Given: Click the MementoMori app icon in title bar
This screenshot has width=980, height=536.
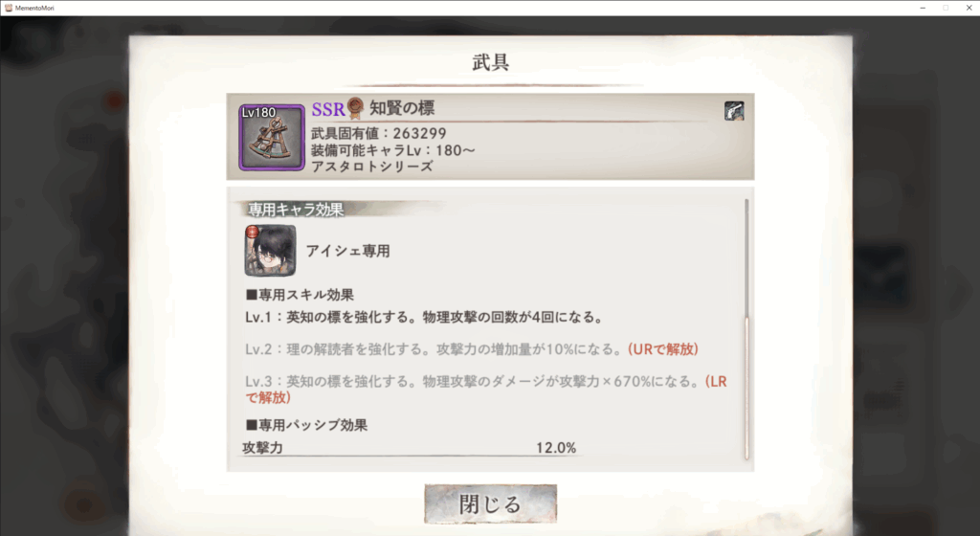Looking at the screenshot, I should pyautogui.click(x=8, y=8).
